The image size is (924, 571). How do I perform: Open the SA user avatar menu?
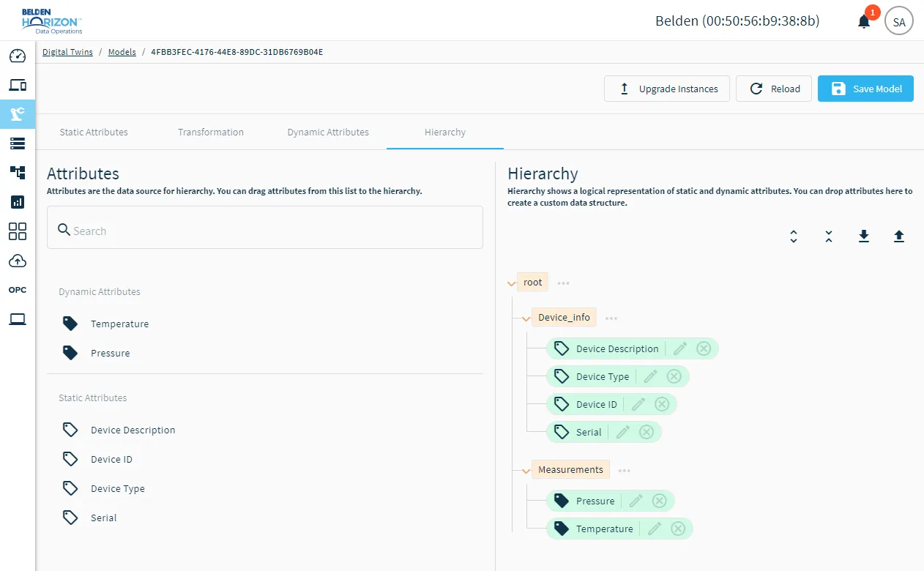coord(899,22)
